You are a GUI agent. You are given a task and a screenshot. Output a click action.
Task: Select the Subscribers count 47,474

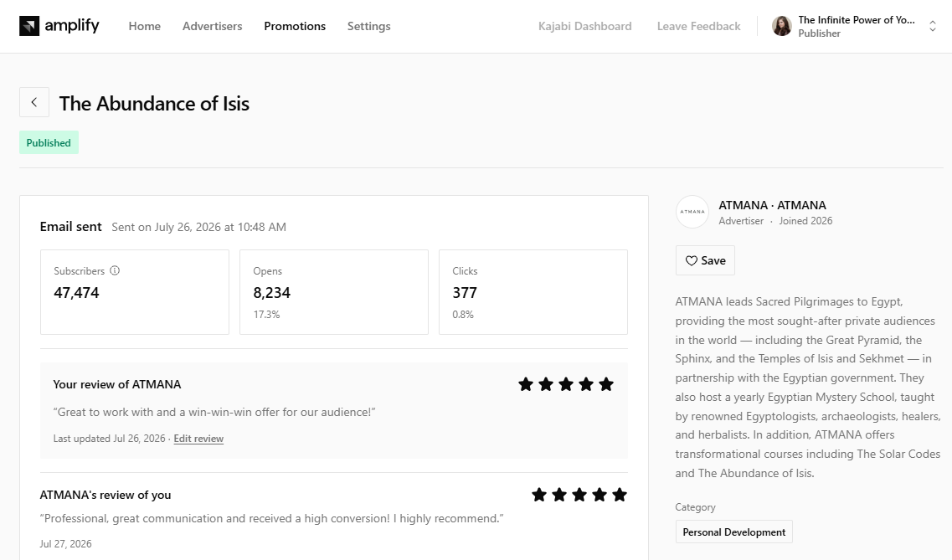tap(76, 293)
